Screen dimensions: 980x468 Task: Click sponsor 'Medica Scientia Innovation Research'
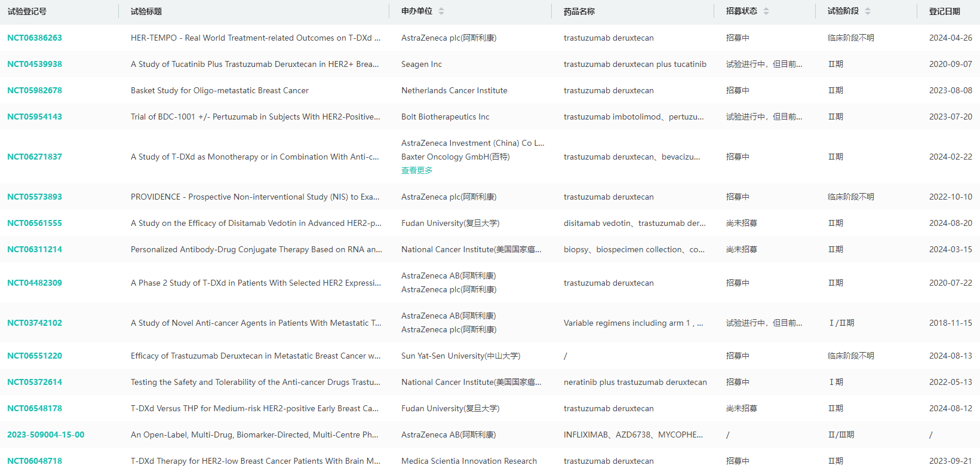(469, 461)
